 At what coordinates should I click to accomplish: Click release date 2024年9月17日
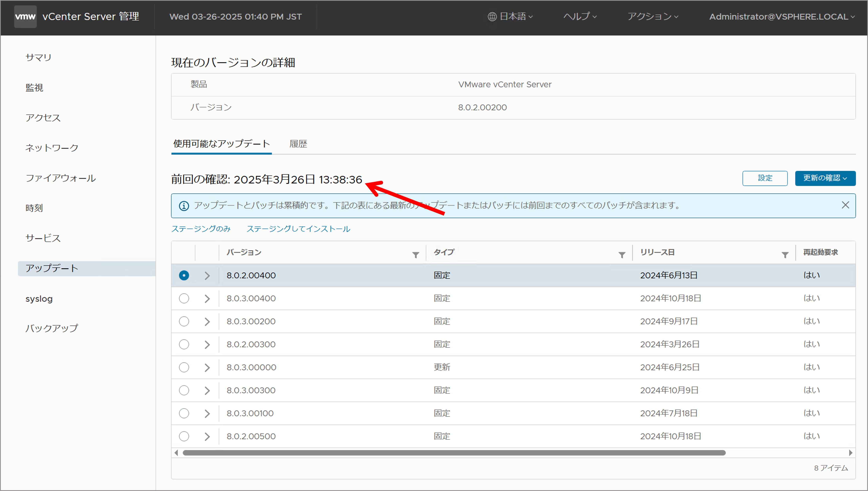[x=669, y=321]
